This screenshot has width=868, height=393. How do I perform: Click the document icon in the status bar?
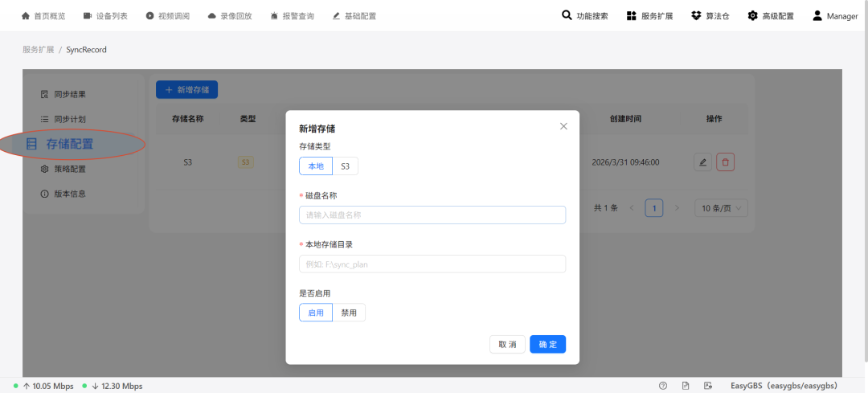(686, 386)
